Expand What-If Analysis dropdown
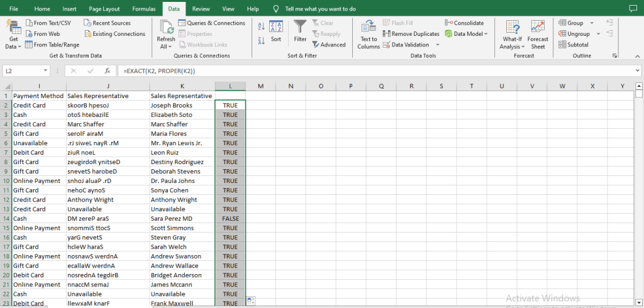 click(523, 47)
